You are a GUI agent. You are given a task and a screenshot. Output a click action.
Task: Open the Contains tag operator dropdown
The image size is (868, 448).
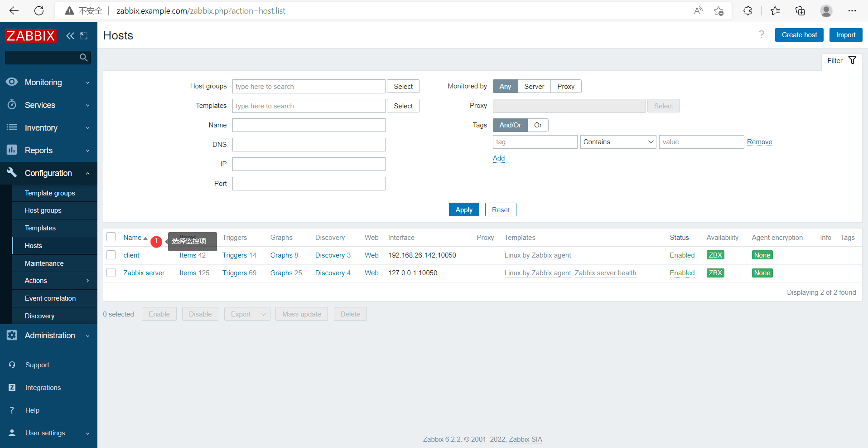[618, 142]
